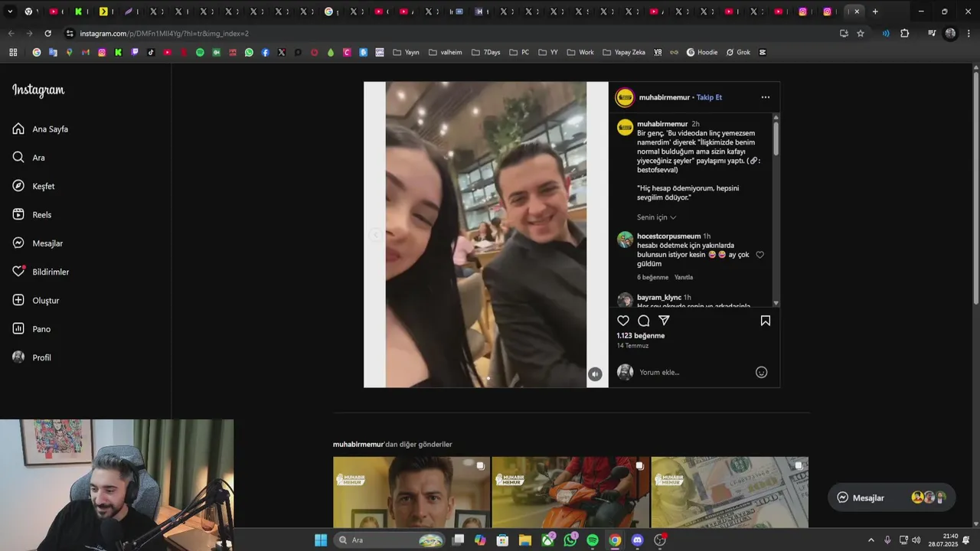Open Windows Start menu
The image size is (980, 551).
click(321, 540)
